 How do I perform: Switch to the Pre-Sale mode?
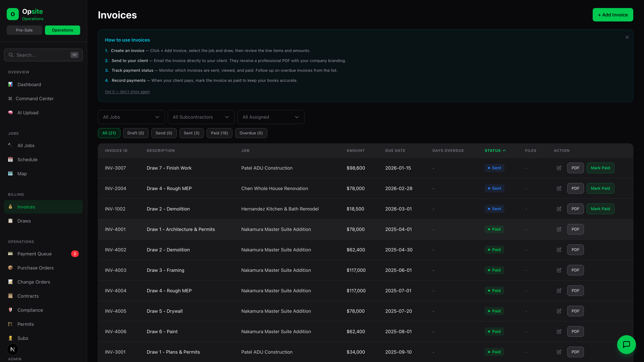pos(24,30)
